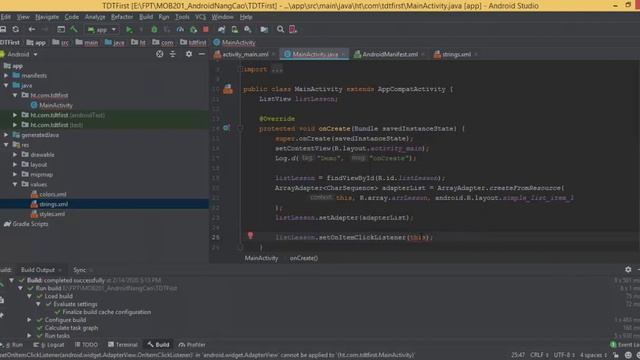Open the AVD Manager icon
640x360 pixels.
(235, 29)
